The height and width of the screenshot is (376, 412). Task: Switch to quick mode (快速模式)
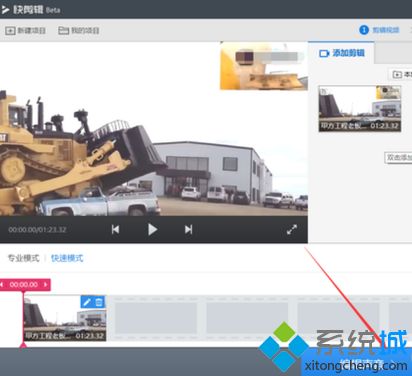pyautogui.click(x=67, y=258)
